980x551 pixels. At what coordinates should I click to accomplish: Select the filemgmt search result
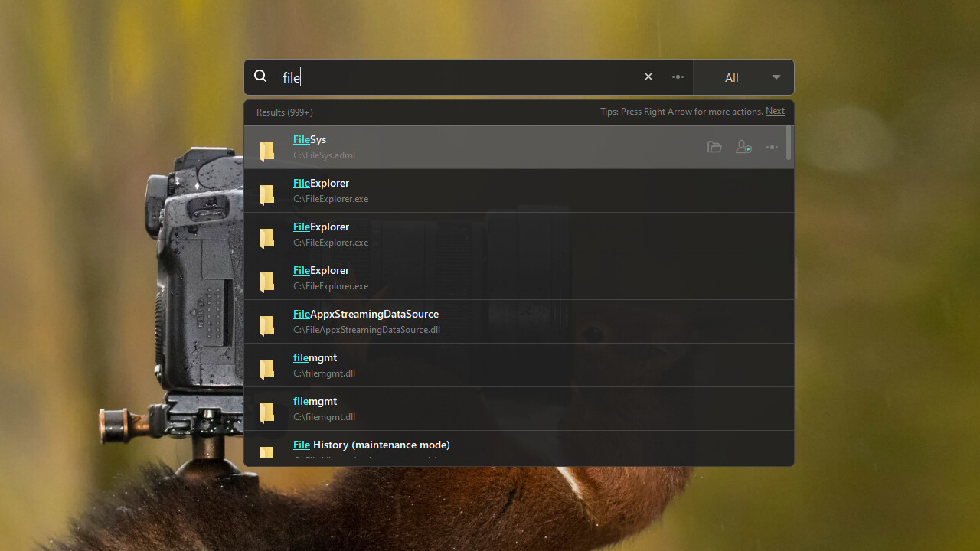point(315,357)
